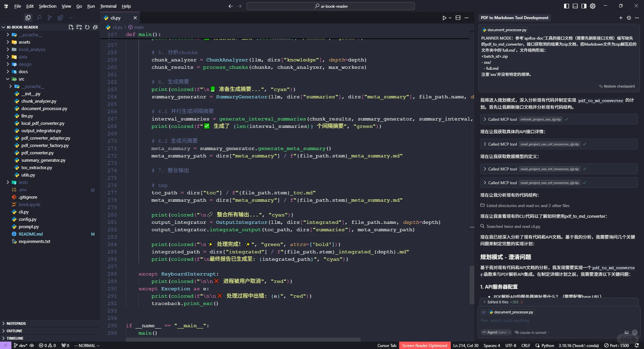Open the Source Control view icon
Screen dimensions: 644x349
click(50, 17)
